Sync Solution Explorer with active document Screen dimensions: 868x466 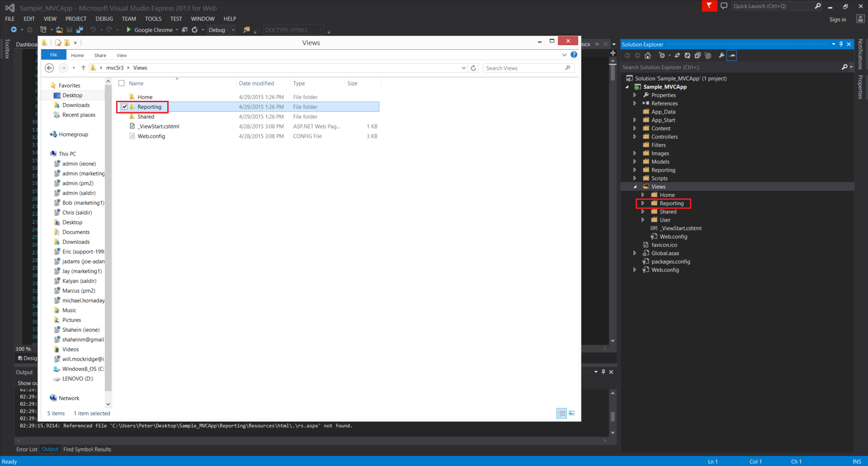pos(677,56)
